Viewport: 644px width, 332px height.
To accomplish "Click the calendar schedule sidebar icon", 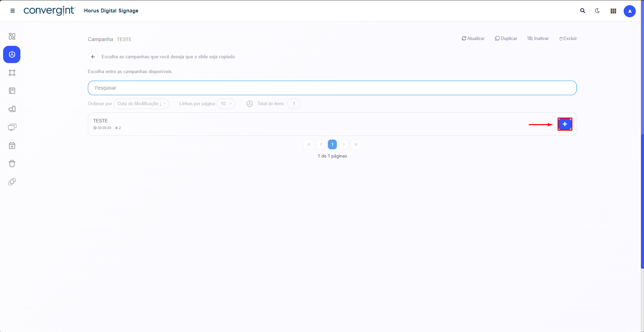I will 12,145.
